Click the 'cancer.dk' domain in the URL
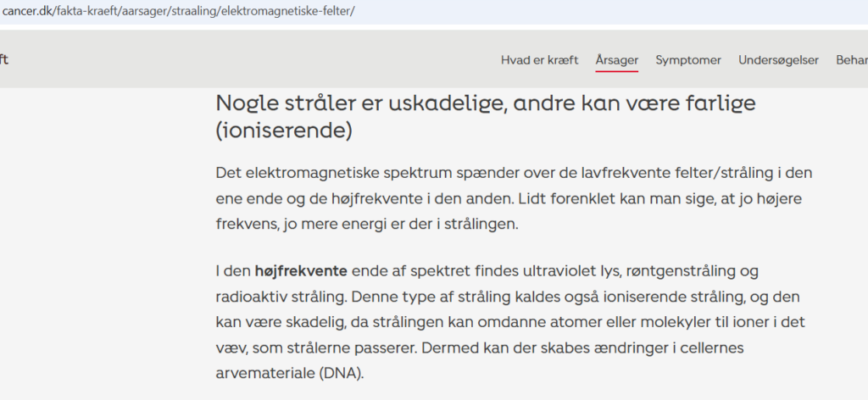Image resolution: width=868 pixels, height=400 pixels. click(28, 11)
